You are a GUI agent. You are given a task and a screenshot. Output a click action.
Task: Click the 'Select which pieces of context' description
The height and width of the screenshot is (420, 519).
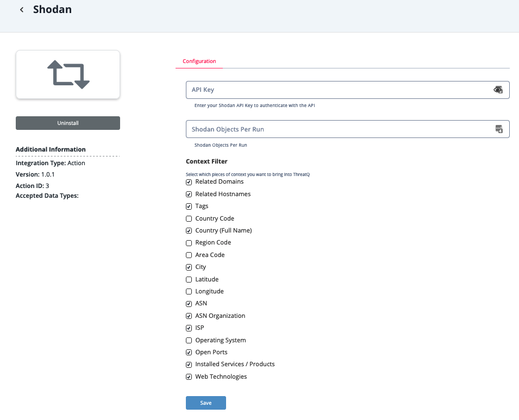pos(248,174)
